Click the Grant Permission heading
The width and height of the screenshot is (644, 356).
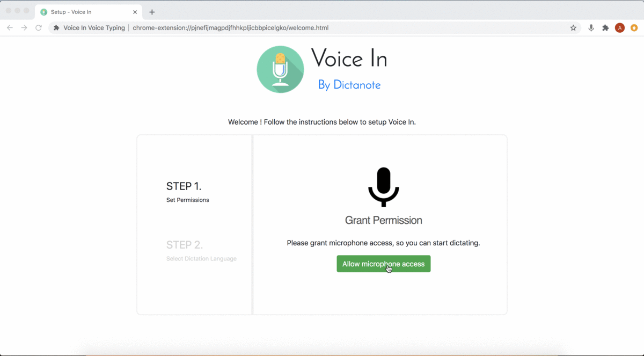(x=383, y=220)
